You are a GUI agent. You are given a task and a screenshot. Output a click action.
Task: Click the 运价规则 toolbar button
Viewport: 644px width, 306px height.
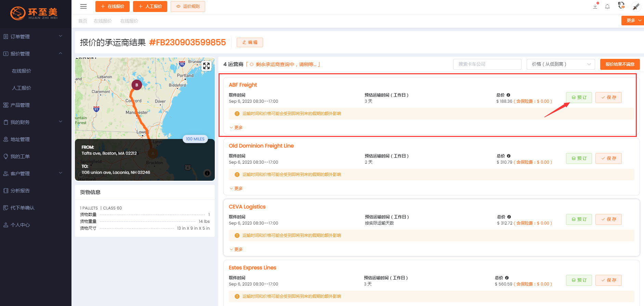tap(188, 7)
